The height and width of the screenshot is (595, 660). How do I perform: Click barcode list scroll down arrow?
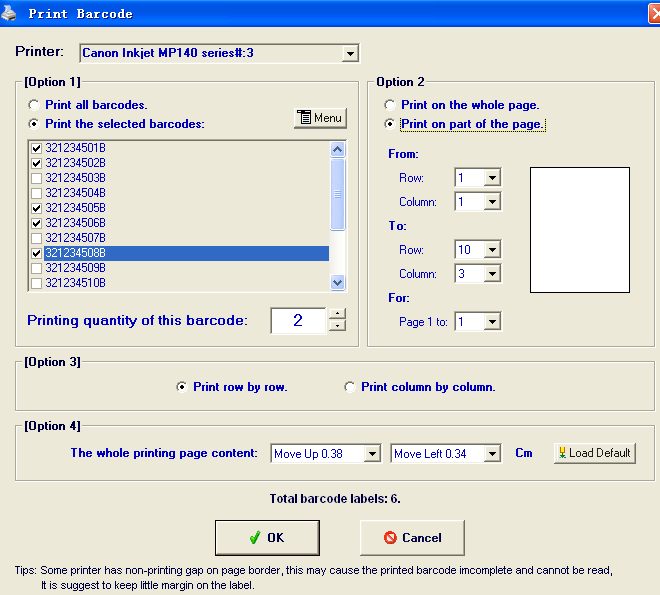[338, 282]
